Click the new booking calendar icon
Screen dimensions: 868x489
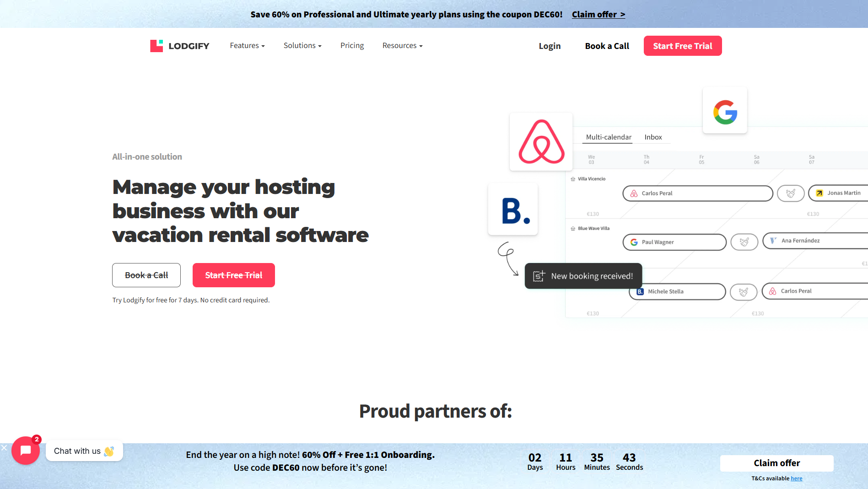pos(539,276)
